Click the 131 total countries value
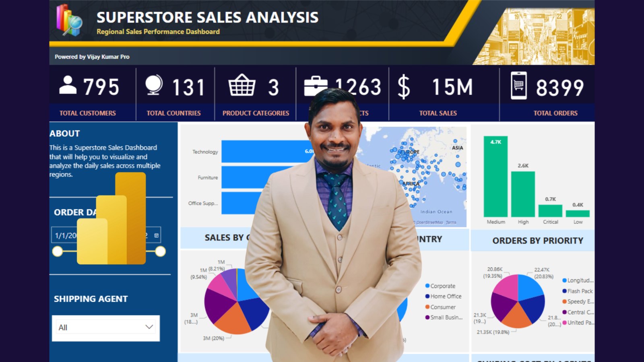 pos(188,87)
